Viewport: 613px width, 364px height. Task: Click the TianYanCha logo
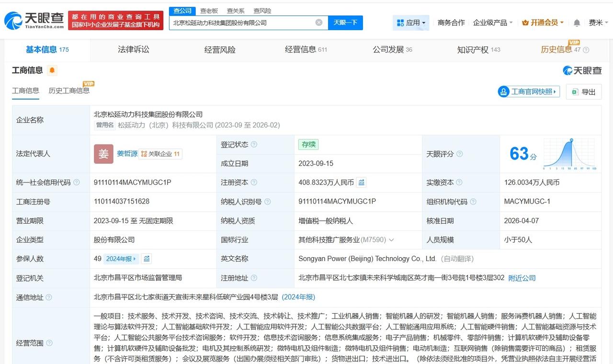pyautogui.click(x=34, y=21)
